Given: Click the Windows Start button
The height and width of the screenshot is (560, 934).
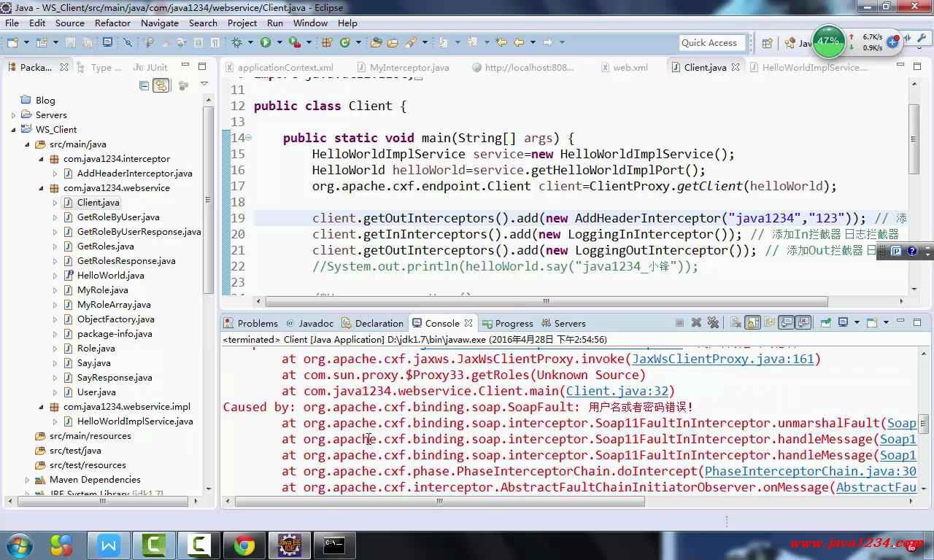Looking at the screenshot, I should click(x=19, y=545).
